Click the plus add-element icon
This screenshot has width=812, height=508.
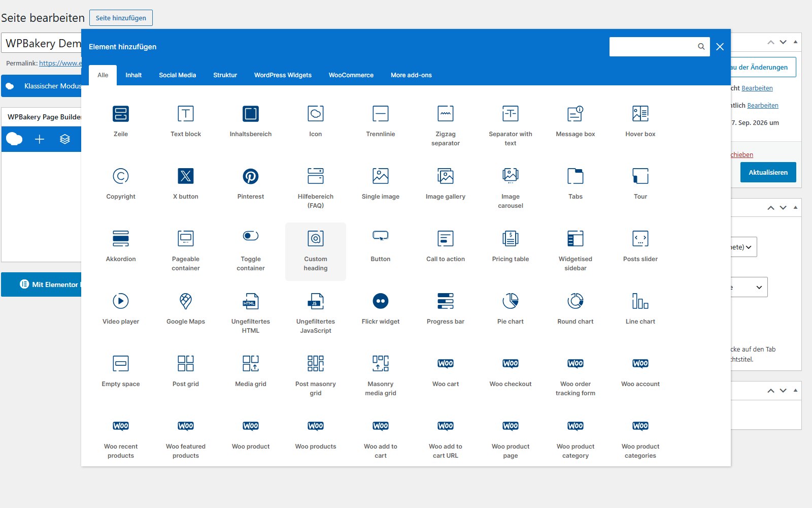coord(40,139)
